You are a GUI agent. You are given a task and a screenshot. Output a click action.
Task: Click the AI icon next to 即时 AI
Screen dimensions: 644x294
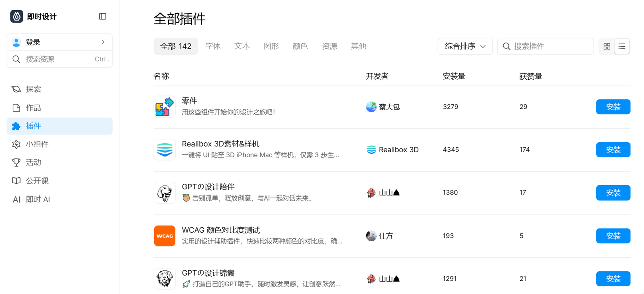[16, 199]
